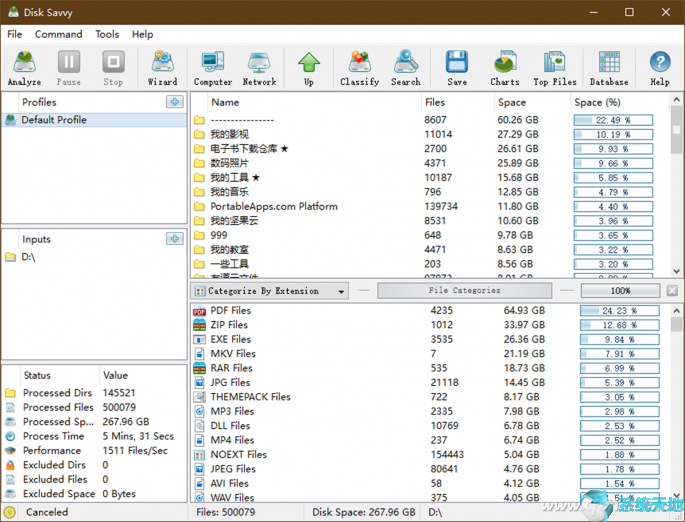Click the PDF Files icon

199,311
